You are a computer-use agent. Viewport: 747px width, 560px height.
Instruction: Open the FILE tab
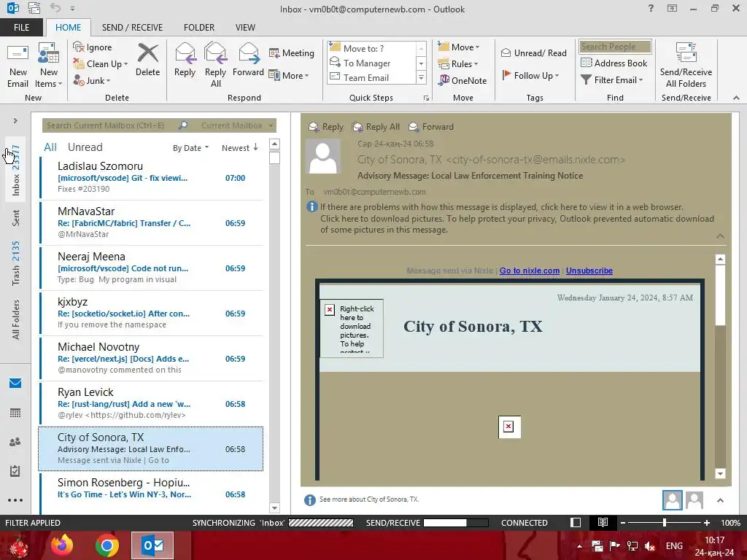21,27
